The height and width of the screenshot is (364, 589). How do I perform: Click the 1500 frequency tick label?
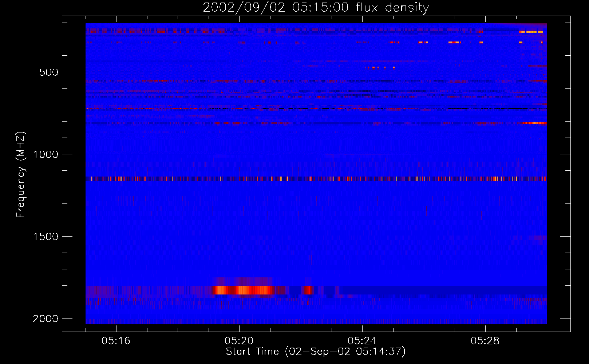point(46,237)
